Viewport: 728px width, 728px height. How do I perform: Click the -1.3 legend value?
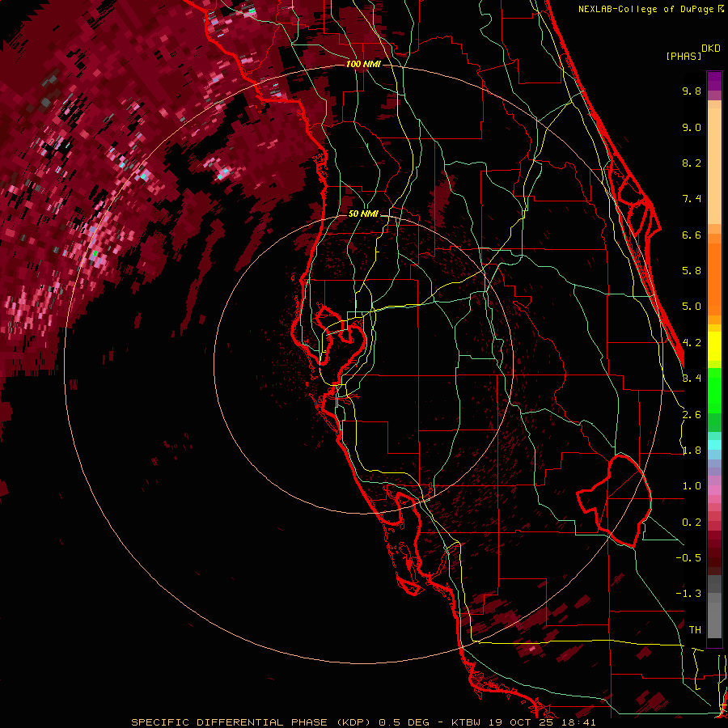[688, 594]
